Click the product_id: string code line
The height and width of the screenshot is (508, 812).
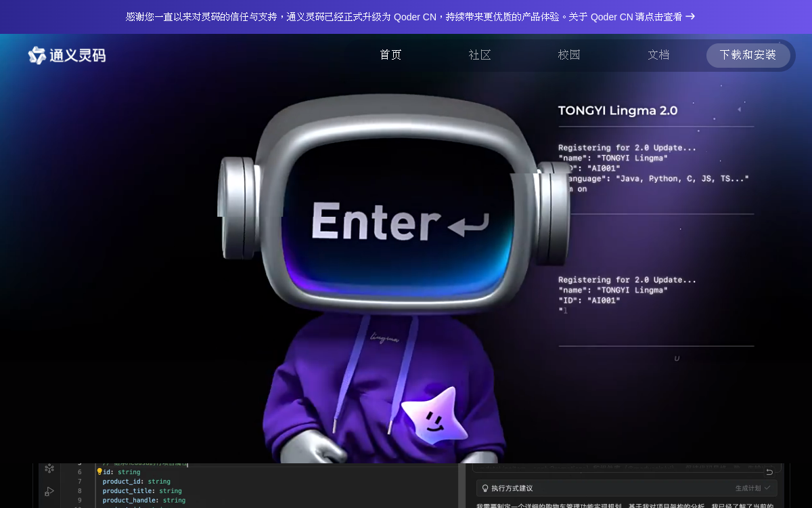tap(137, 482)
